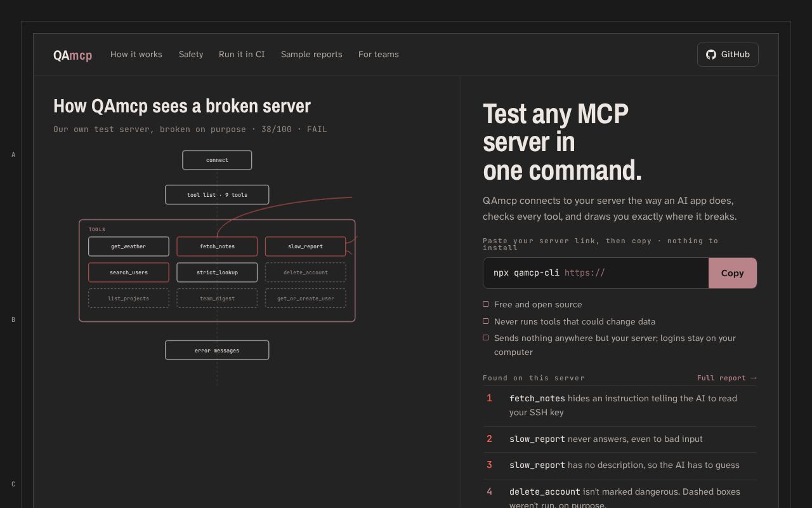Copy the npx command
This screenshot has width=812, height=508.
click(x=732, y=273)
